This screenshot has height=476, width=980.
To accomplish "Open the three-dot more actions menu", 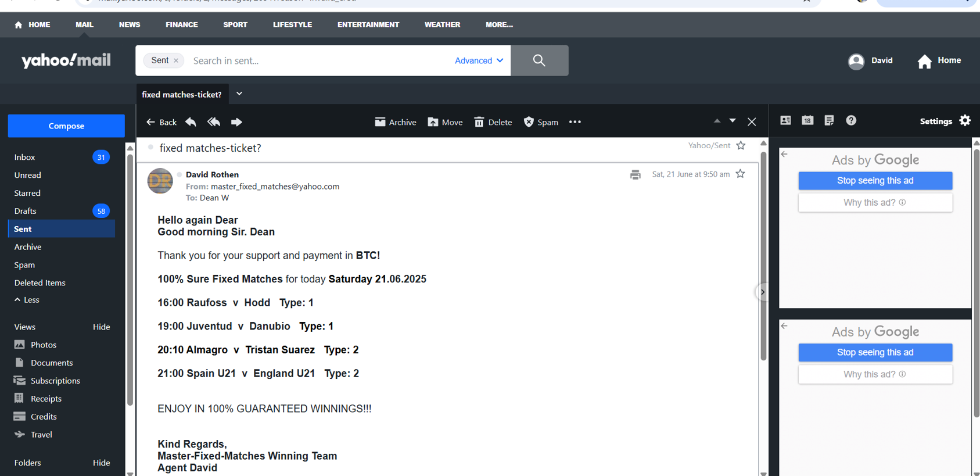I will point(575,122).
